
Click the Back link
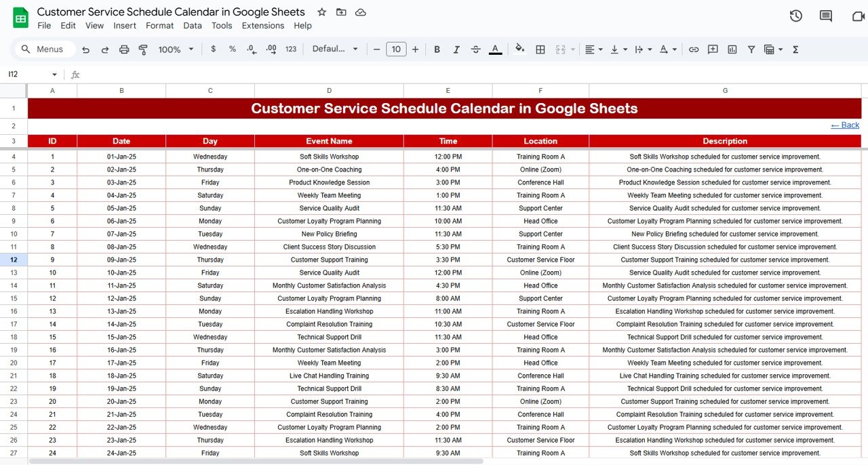pyautogui.click(x=845, y=125)
